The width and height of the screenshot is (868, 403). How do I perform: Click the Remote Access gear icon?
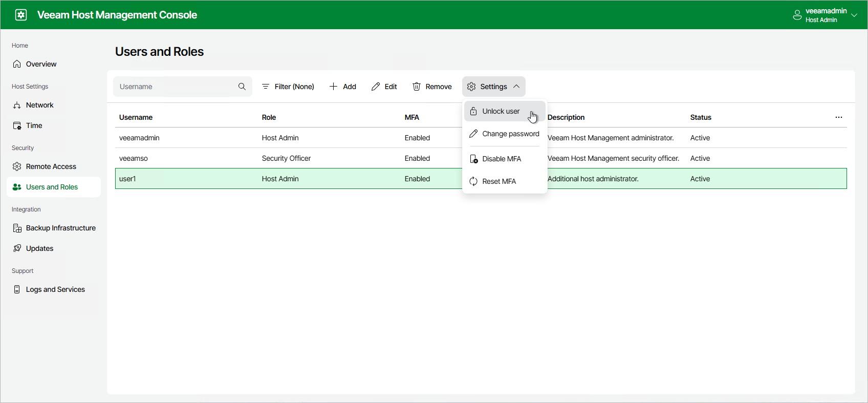[17, 166]
